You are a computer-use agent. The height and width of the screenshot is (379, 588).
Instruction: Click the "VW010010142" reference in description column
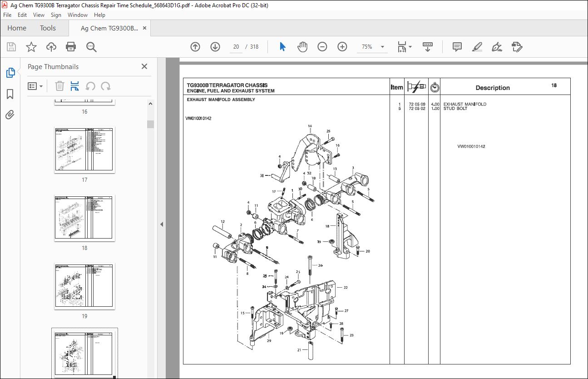tap(471, 146)
